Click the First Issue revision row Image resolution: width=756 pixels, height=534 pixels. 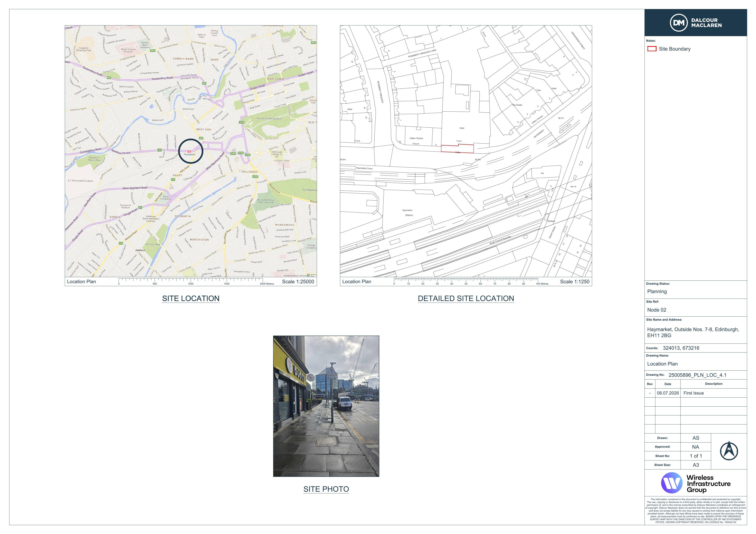[x=695, y=393]
